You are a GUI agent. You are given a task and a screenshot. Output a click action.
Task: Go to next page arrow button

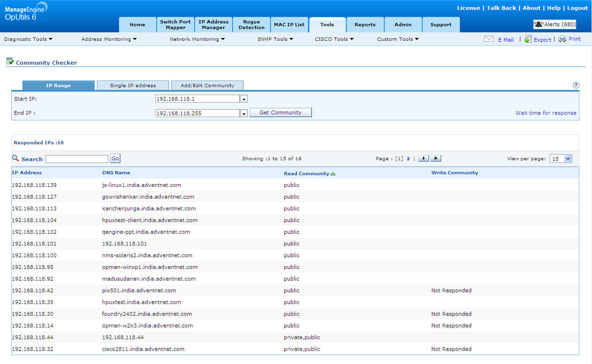(x=423, y=159)
